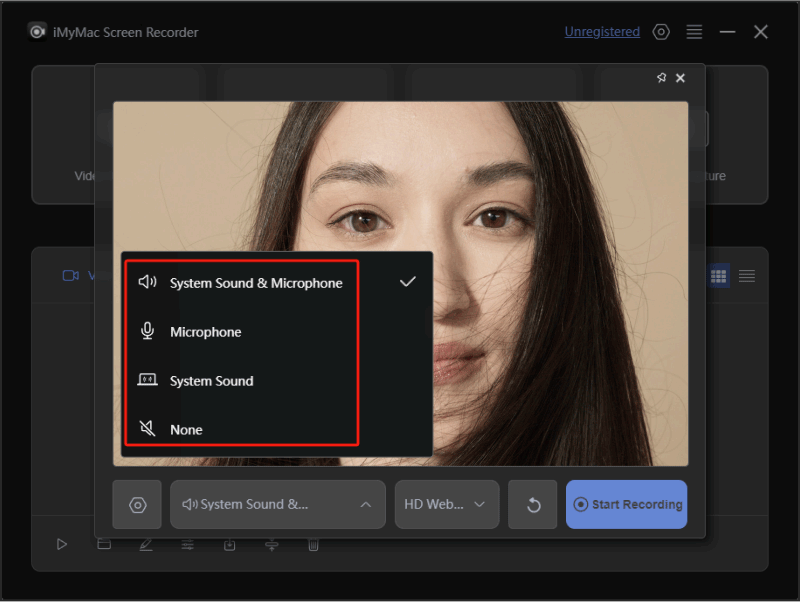This screenshot has height=602, width=800.
Task: Open the Unregistered link
Action: (x=602, y=32)
